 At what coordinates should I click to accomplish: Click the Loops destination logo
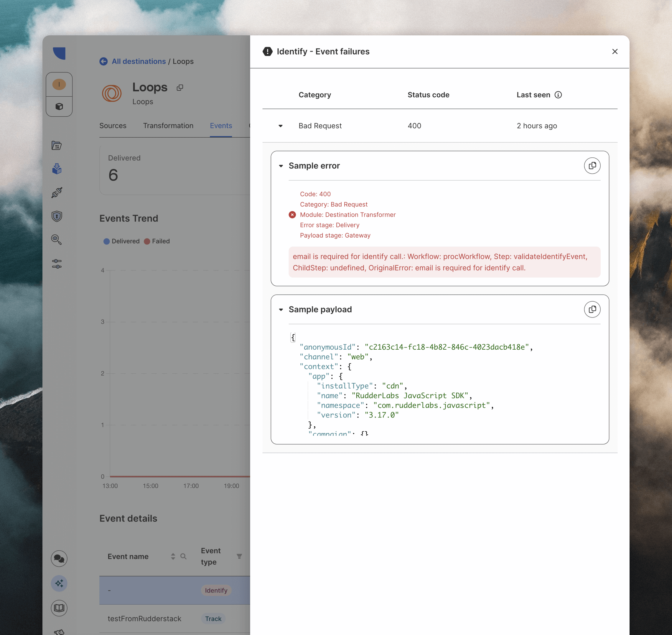point(112,93)
